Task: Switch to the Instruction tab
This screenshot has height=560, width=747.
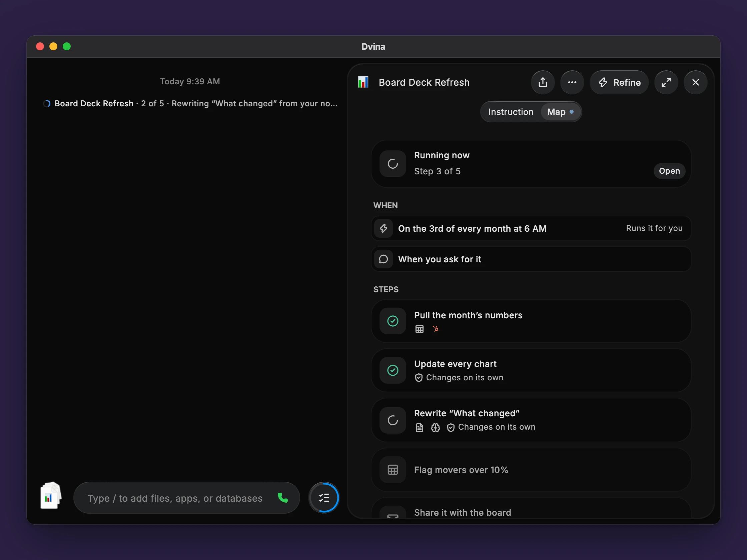Action: 511,112
